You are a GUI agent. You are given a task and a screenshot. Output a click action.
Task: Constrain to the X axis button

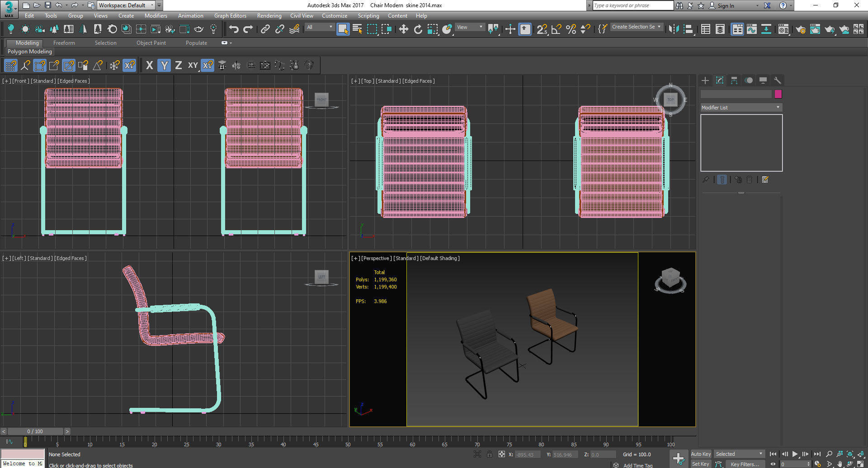pos(150,66)
